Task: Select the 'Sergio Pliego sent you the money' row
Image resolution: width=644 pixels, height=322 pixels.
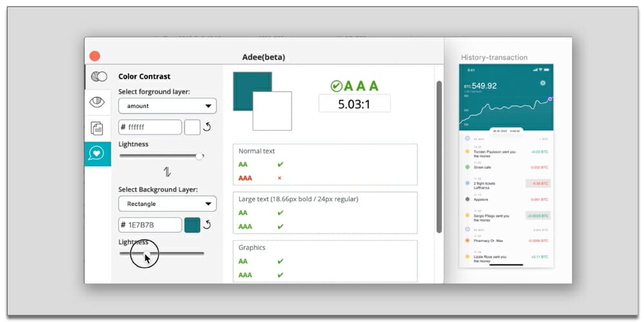Action: [506, 216]
